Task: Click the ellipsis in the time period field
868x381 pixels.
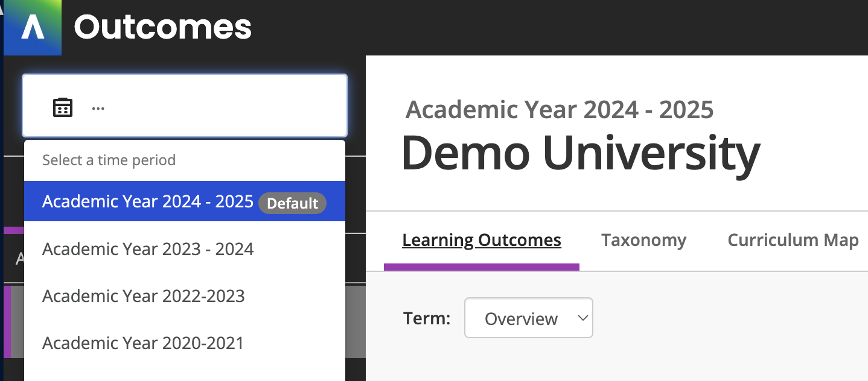Action: (98, 109)
